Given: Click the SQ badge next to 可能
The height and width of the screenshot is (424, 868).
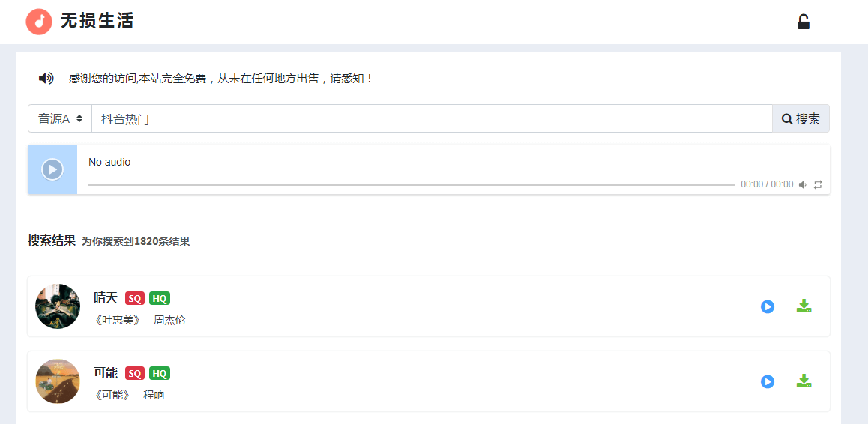Looking at the screenshot, I should tap(135, 373).
